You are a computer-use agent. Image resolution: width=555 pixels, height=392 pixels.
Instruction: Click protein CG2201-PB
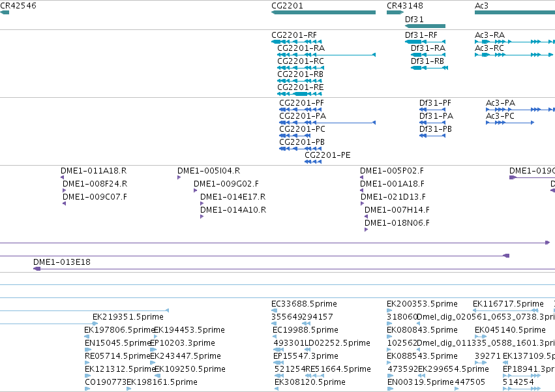point(301,149)
